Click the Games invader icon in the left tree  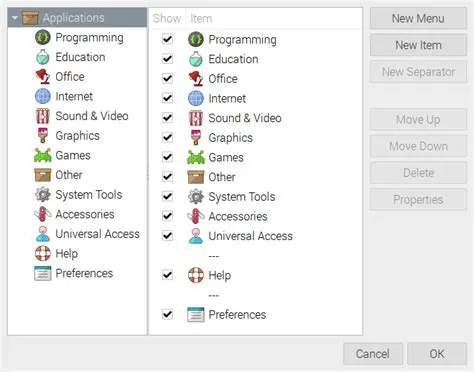(x=43, y=155)
